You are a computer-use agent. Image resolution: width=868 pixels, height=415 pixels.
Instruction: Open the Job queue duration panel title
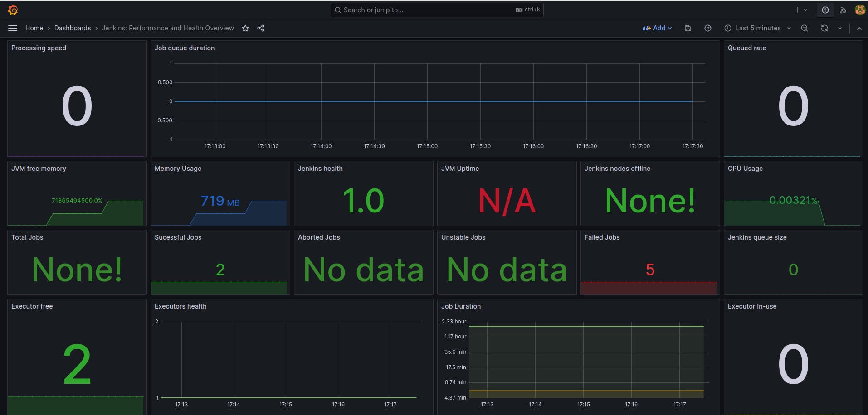tap(185, 48)
